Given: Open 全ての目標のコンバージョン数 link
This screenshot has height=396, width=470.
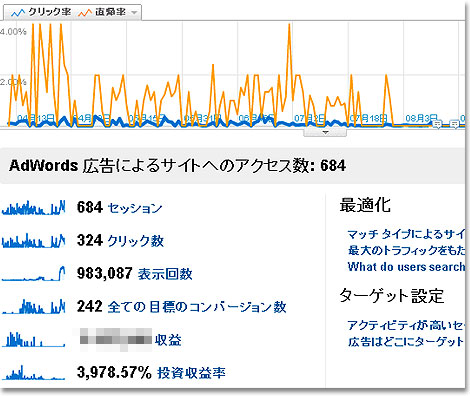Looking at the screenshot, I should pos(197,307).
